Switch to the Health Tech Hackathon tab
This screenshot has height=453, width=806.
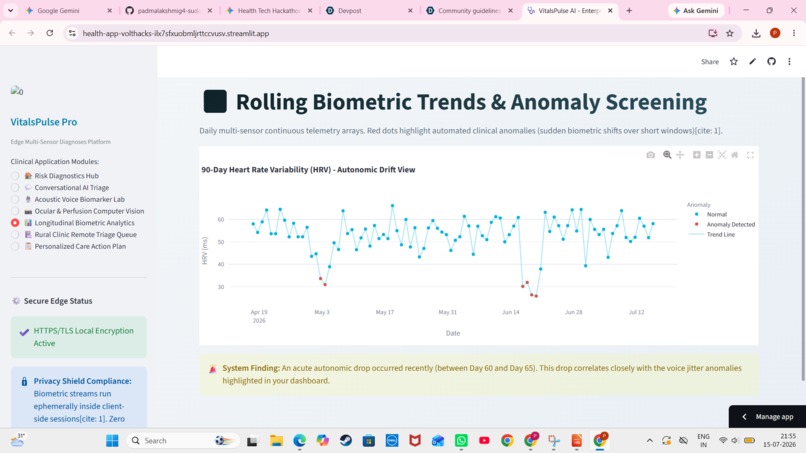tap(268, 10)
